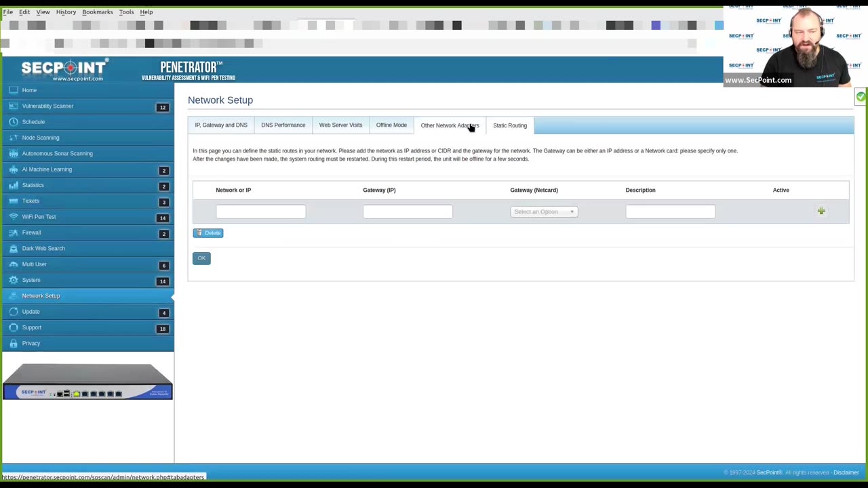Image resolution: width=868 pixels, height=488 pixels.
Task: Switch to DNS Performance tab
Action: point(283,125)
